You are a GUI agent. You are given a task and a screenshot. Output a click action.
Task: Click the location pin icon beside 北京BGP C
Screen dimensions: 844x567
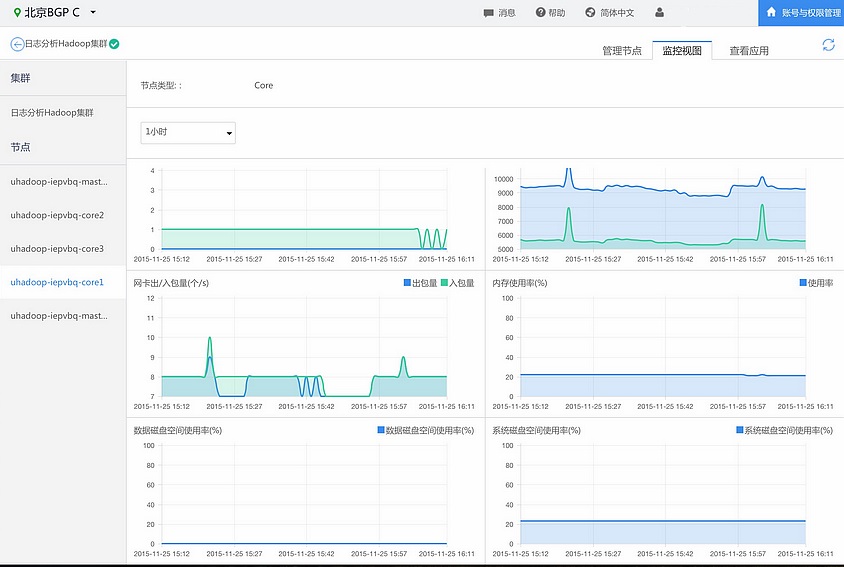[x=17, y=12]
